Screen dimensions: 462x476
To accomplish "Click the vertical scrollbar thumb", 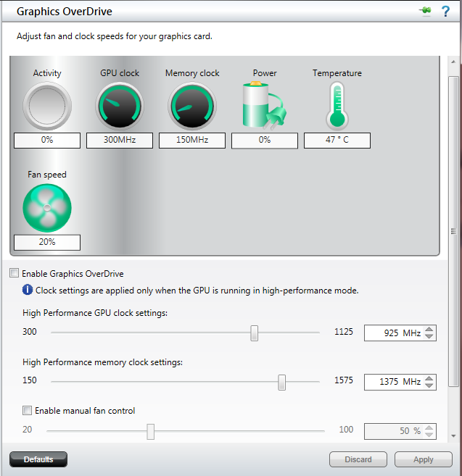I will click(453, 231).
